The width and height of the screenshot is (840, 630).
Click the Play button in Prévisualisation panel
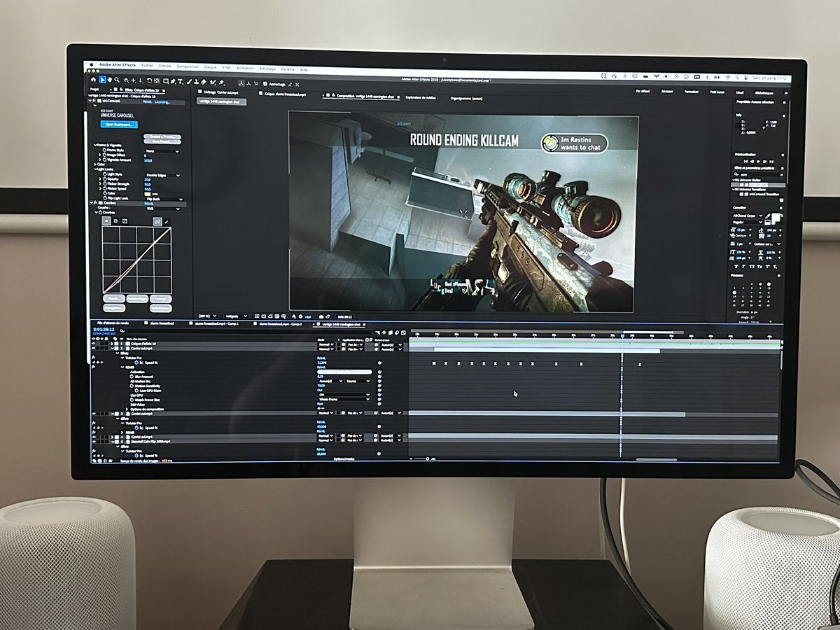(x=758, y=161)
